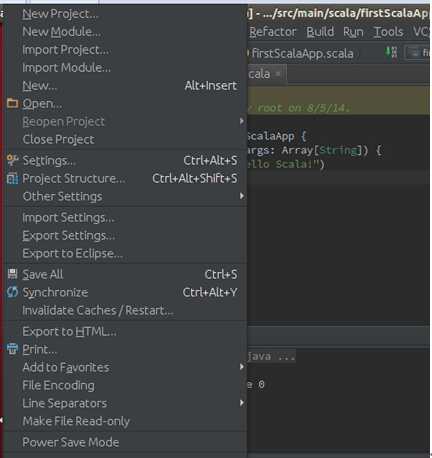Expand the Line Separators submenu

pos(242,403)
